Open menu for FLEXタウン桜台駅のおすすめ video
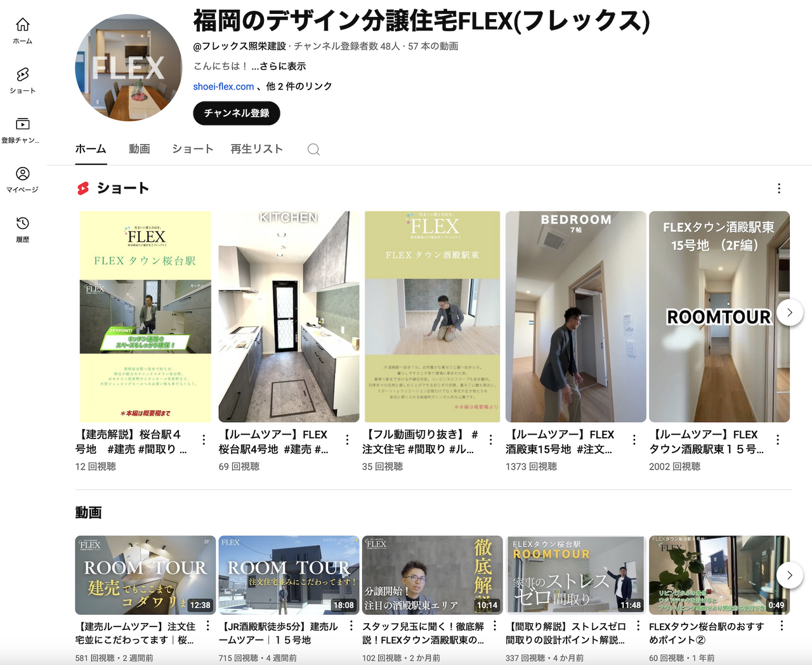The image size is (812, 665). pos(782,626)
